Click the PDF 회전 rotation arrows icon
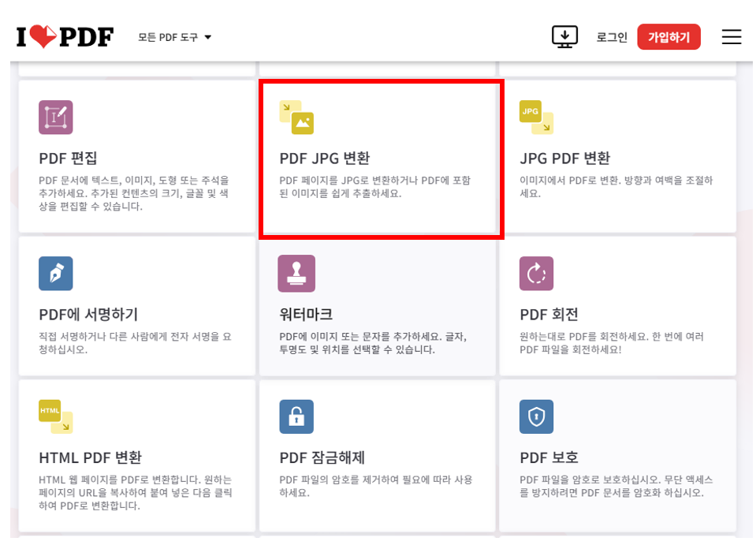Screen dimensions: 756x545 click(x=536, y=274)
